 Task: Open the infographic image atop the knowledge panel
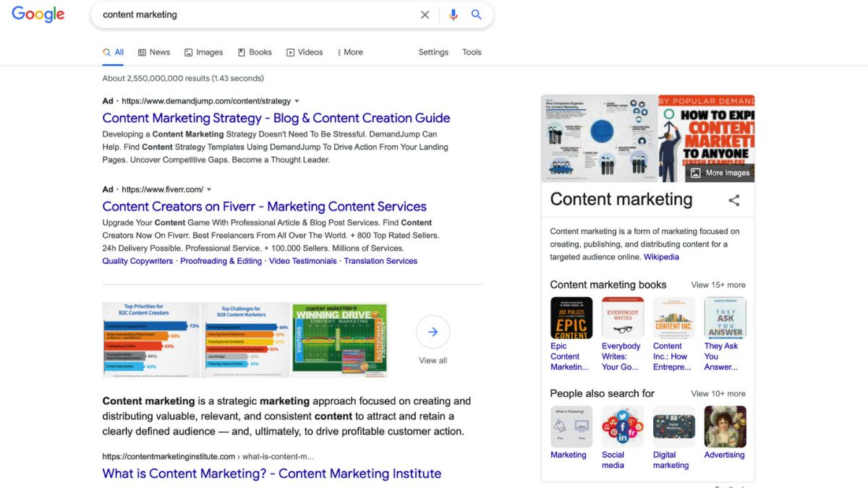click(x=599, y=138)
